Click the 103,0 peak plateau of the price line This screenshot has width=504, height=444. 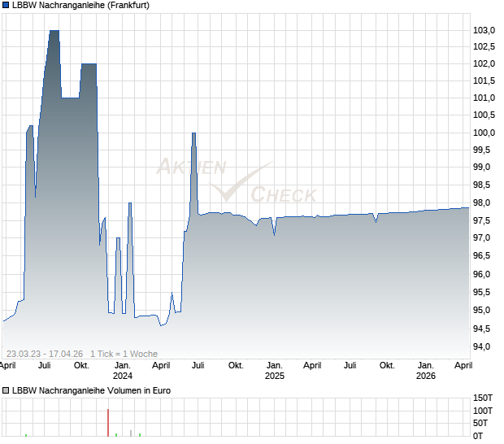(55, 31)
